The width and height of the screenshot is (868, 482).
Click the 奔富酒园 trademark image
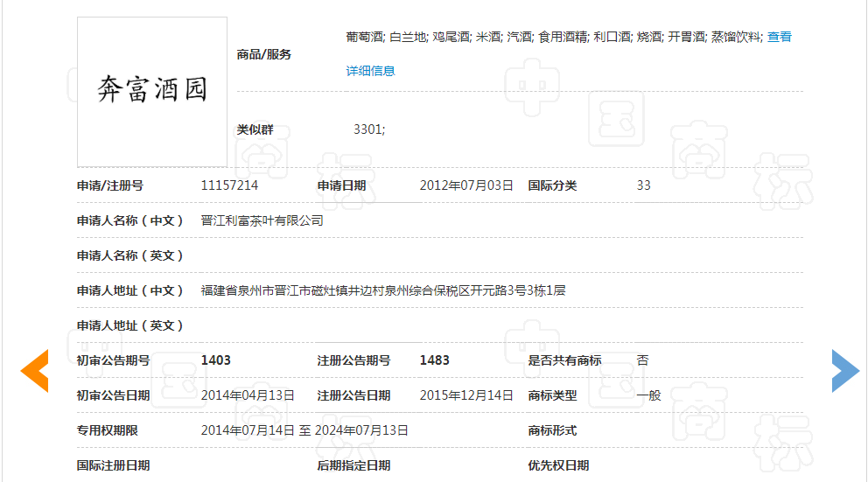coord(152,92)
